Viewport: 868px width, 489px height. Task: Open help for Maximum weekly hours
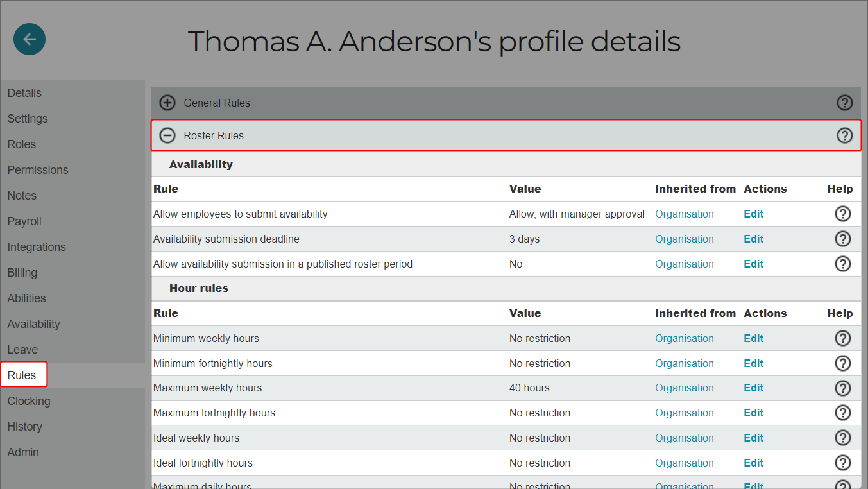pos(843,388)
